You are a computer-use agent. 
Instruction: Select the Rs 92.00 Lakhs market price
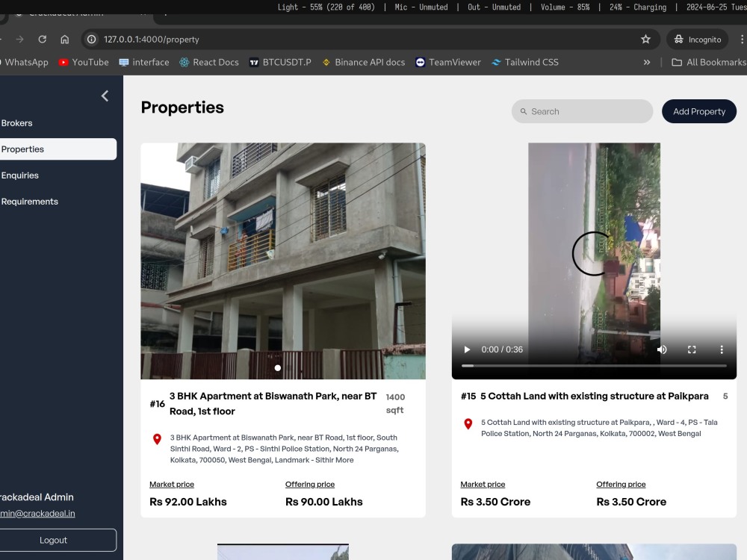[x=188, y=502]
